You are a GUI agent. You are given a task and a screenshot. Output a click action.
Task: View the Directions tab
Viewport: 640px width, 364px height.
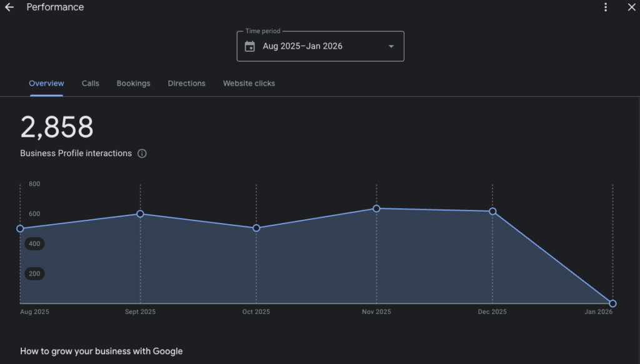coord(186,84)
